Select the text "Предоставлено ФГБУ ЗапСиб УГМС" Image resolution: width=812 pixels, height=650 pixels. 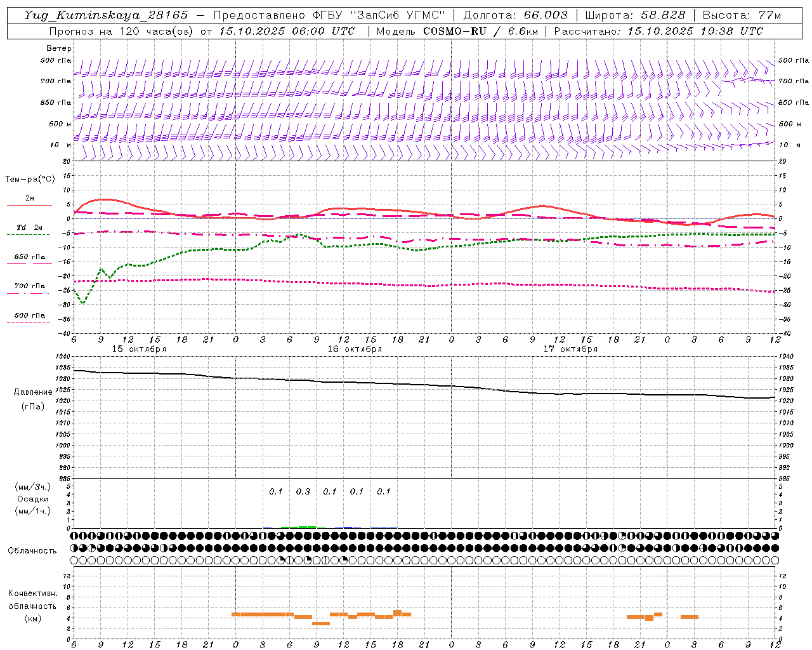[330, 15]
